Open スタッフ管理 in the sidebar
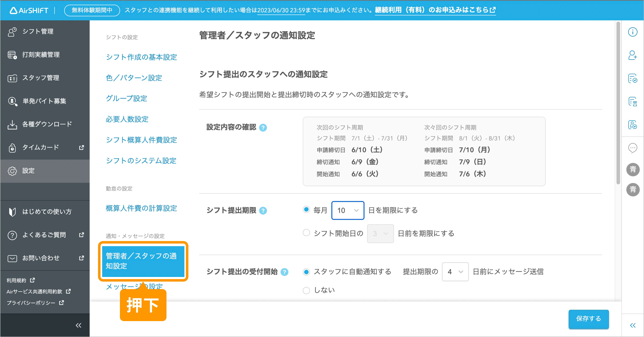644x337 pixels. tap(45, 78)
